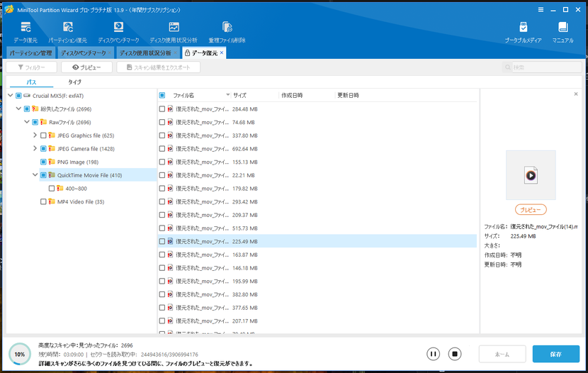Viewport: 588px width, 373px height.
Task: Collapse the QuickTime Movie File node
Action: [x=35, y=175]
